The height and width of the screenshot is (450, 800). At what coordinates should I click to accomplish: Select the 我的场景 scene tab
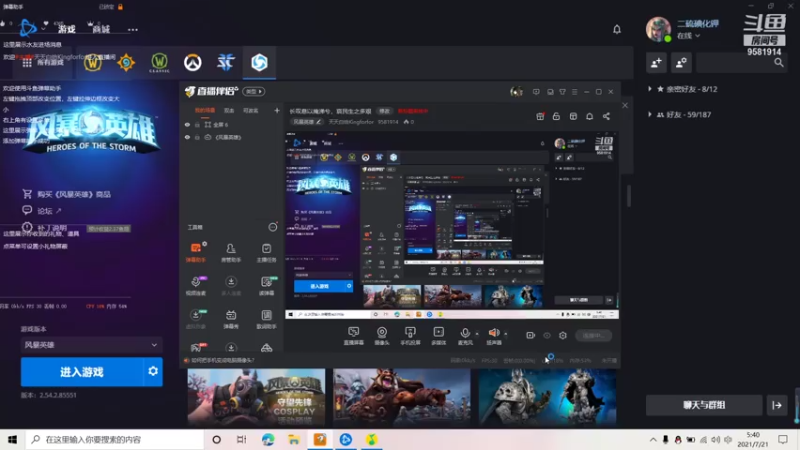pyautogui.click(x=205, y=110)
